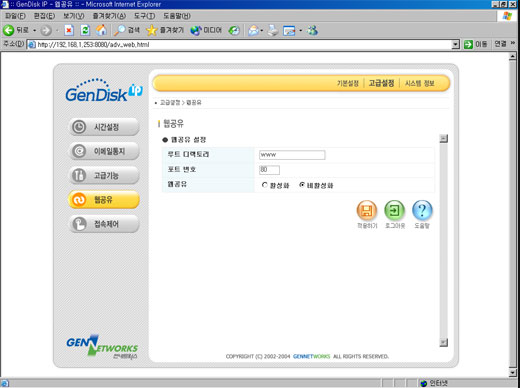Click the green logout icon

coord(395,210)
